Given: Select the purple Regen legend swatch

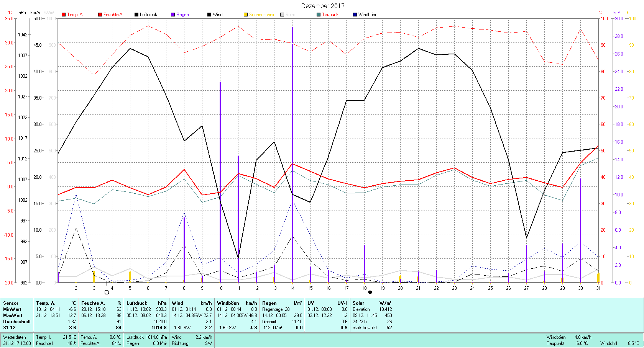Looking at the screenshot, I should [173, 15].
